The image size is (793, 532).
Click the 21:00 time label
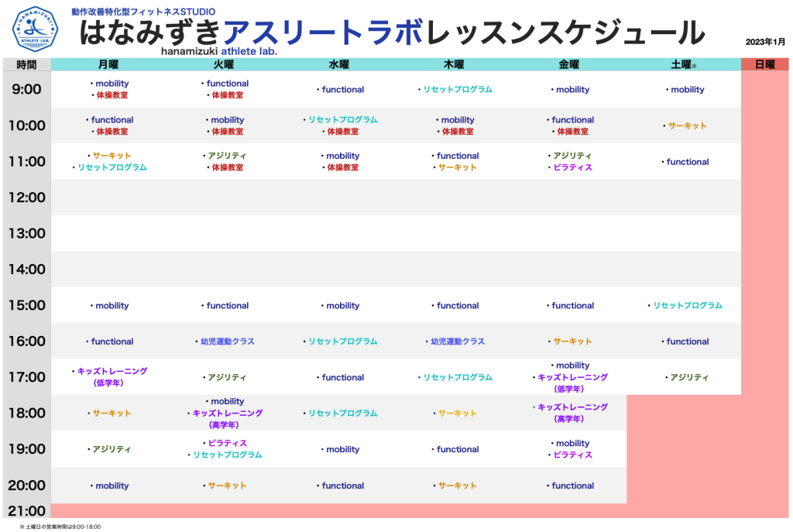(27, 511)
